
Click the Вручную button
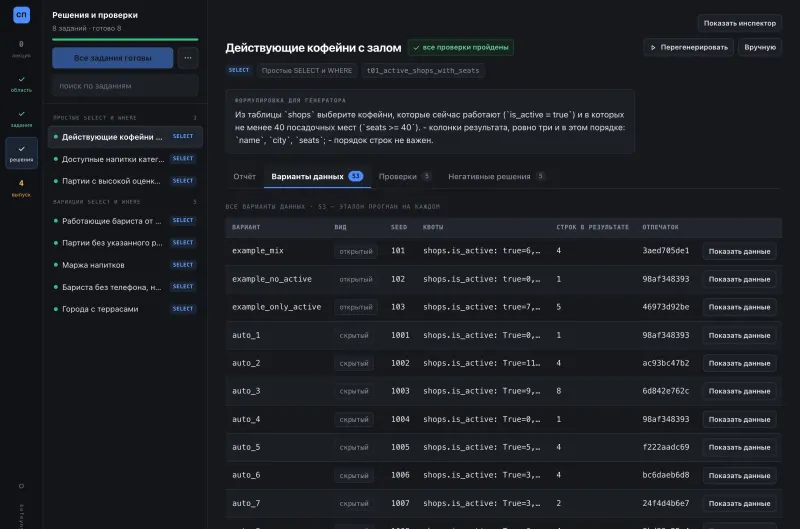tap(760, 47)
